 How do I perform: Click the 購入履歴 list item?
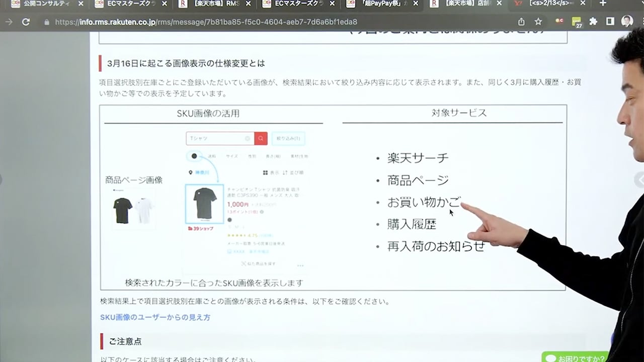pyautogui.click(x=412, y=224)
